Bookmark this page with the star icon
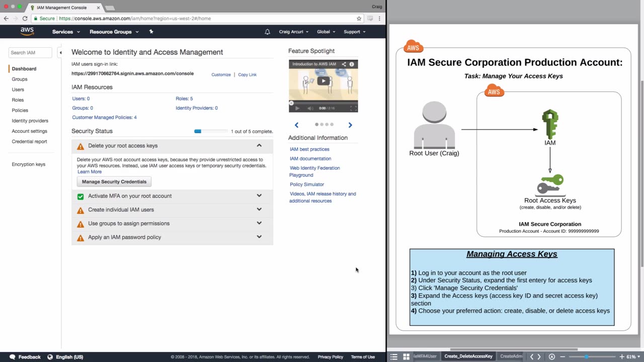 (x=359, y=19)
